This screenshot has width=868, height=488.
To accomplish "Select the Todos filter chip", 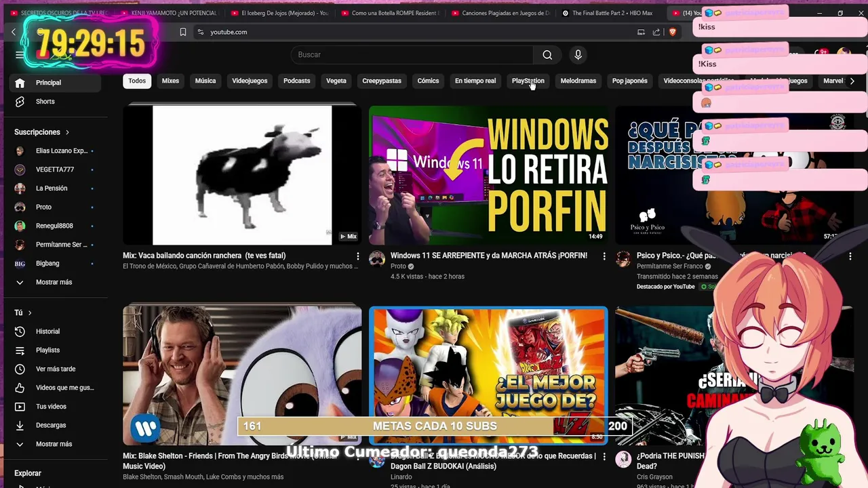I will pyautogui.click(x=137, y=81).
